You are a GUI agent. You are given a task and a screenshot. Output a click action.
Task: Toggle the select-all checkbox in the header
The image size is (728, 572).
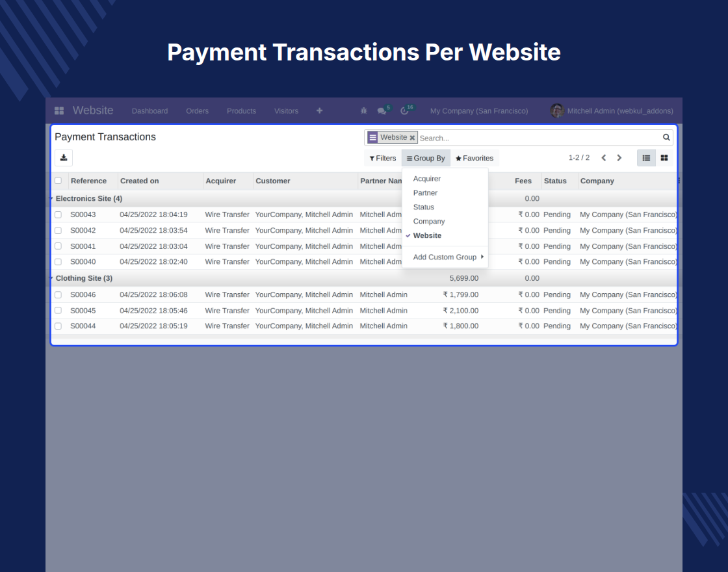point(58,181)
